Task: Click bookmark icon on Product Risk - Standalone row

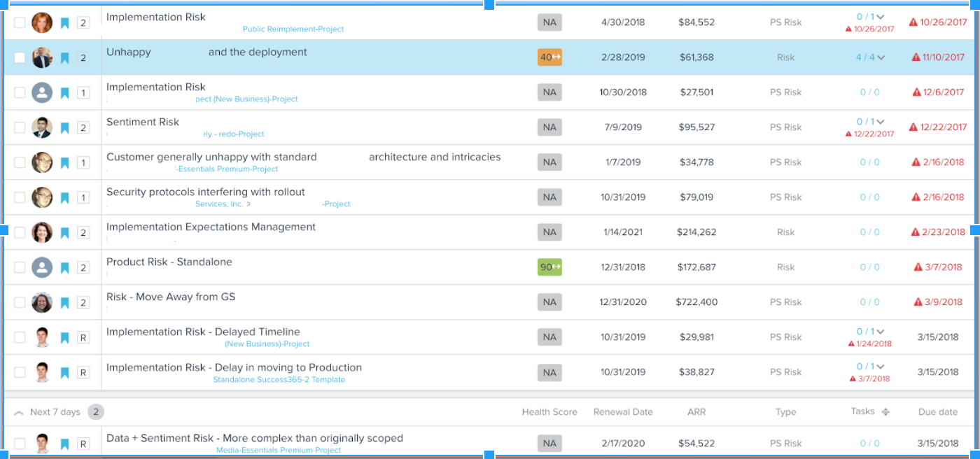Action: pyautogui.click(x=65, y=267)
